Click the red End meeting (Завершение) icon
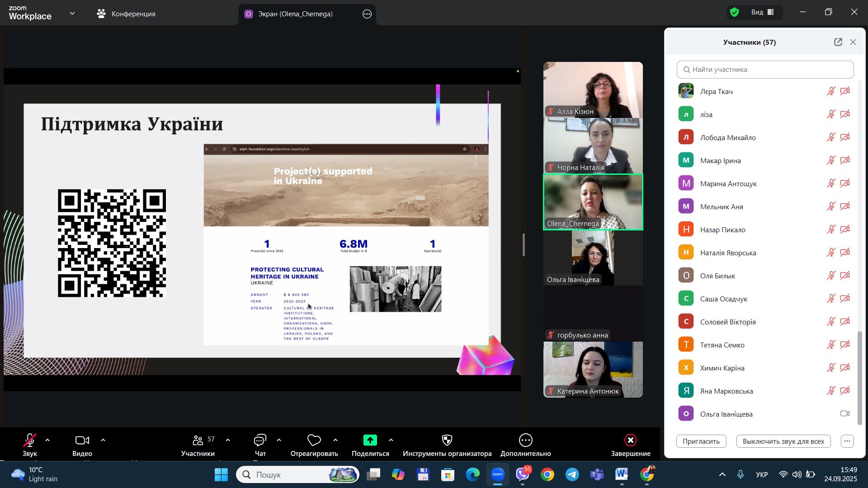 [630, 441]
